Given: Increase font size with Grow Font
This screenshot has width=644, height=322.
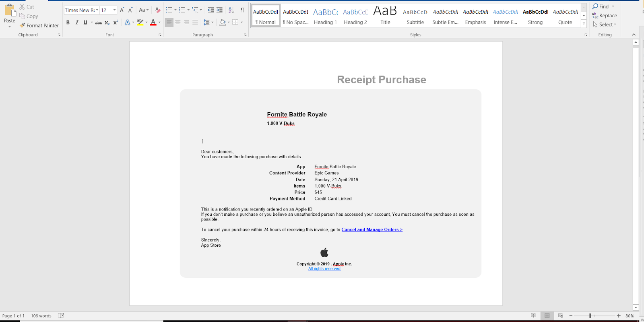Looking at the screenshot, I should click(x=122, y=10).
